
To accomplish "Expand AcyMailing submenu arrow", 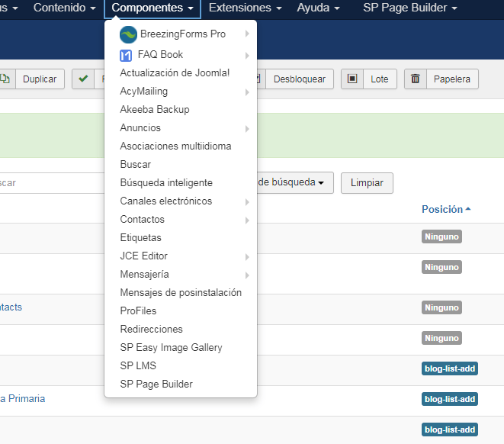I will pos(247,92).
